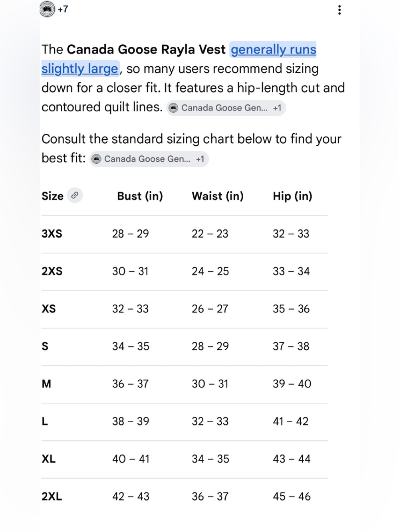Select the 2XL size row label
This screenshot has height=532, width=399.
52,496
